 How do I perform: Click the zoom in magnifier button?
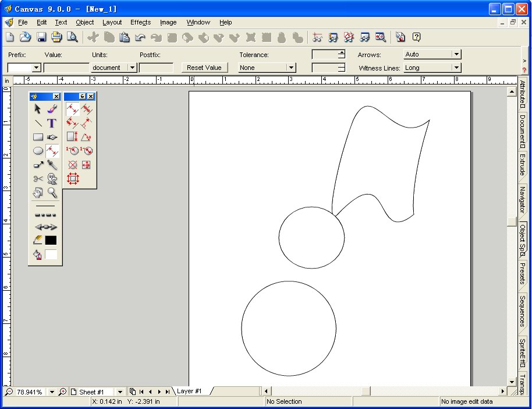point(62,392)
